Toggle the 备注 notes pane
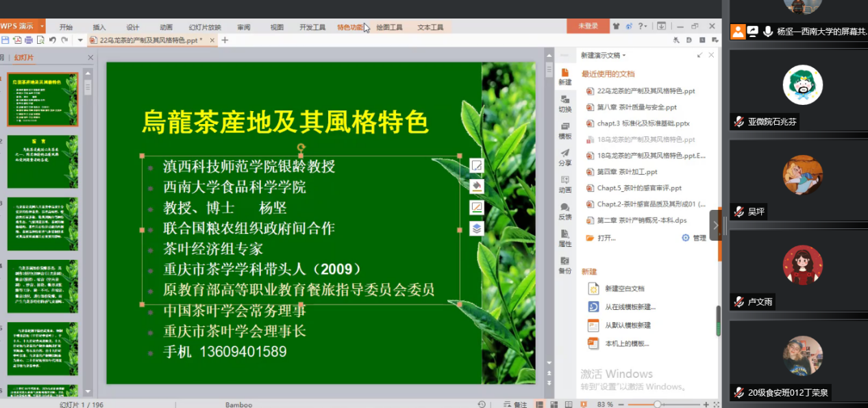The height and width of the screenshot is (408, 868). (515, 405)
